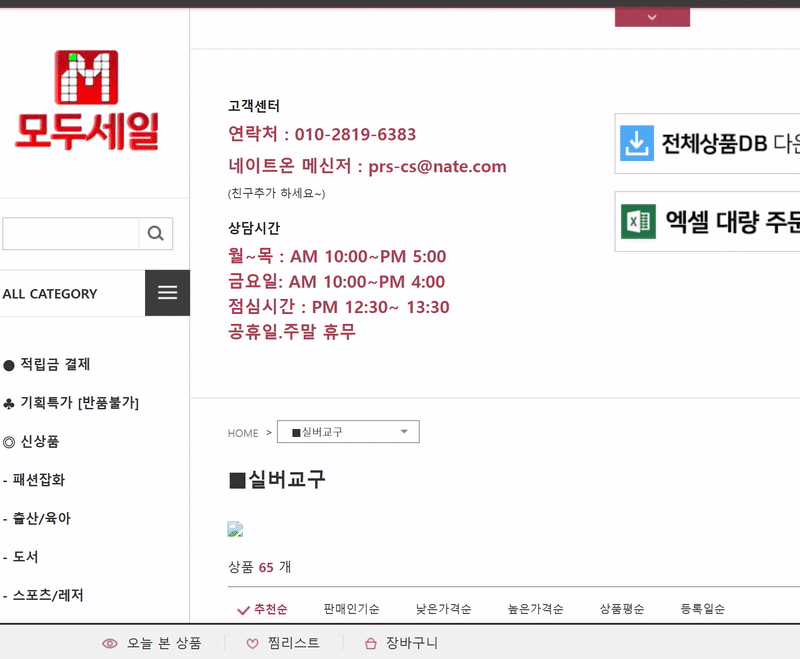Expand the red chevron dropdown at top
The image size is (800, 659).
(x=652, y=16)
